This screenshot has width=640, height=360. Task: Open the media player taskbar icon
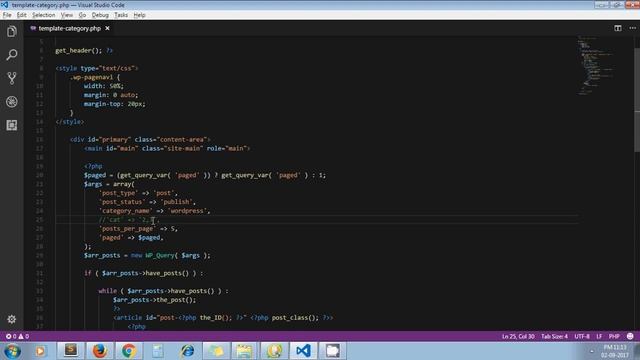coord(40,351)
